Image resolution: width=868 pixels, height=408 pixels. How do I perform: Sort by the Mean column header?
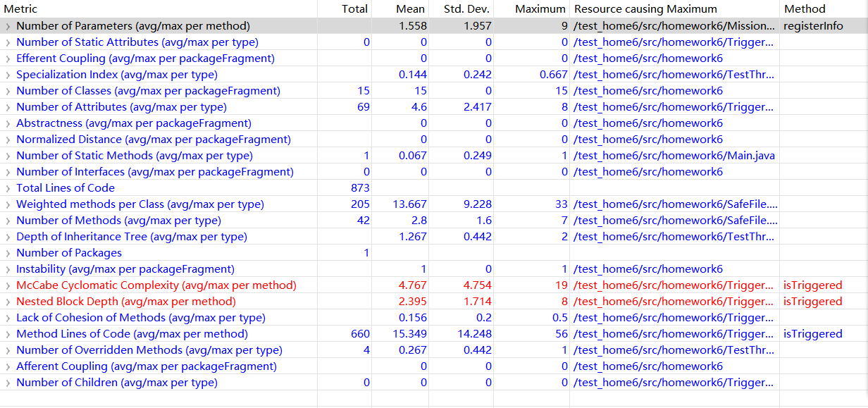coord(411,9)
